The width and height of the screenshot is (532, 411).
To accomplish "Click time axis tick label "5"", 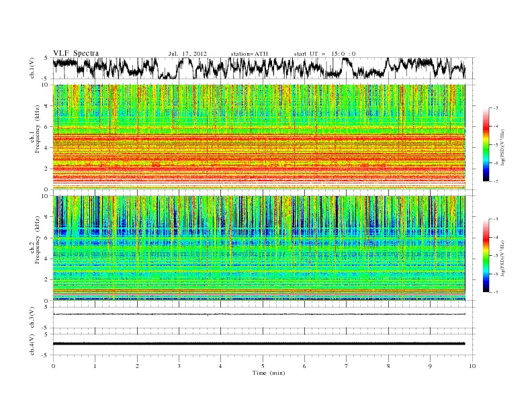I will [x=263, y=366].
